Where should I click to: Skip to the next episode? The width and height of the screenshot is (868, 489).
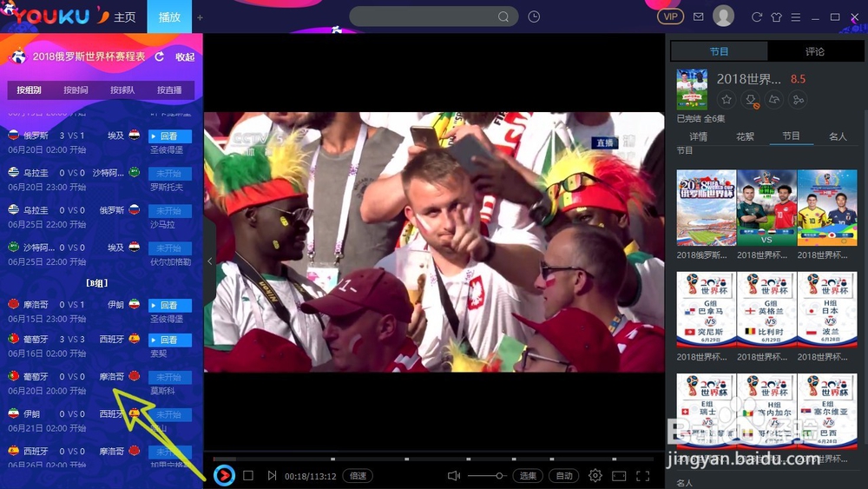tap(271, 476)
